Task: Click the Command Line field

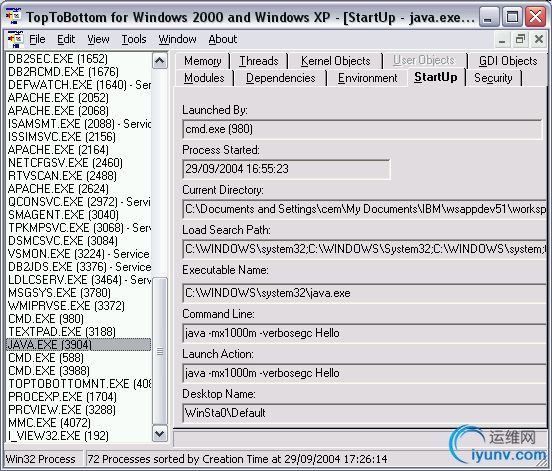Action: coord(364,333)
